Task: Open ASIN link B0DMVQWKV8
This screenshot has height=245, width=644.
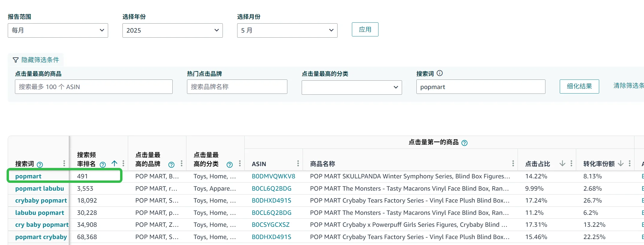Action: pyautogui.click(x=273, y=176)
